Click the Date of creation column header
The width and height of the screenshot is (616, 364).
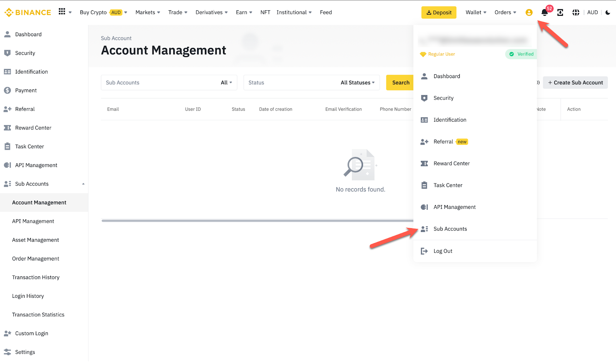click(276, 109)
